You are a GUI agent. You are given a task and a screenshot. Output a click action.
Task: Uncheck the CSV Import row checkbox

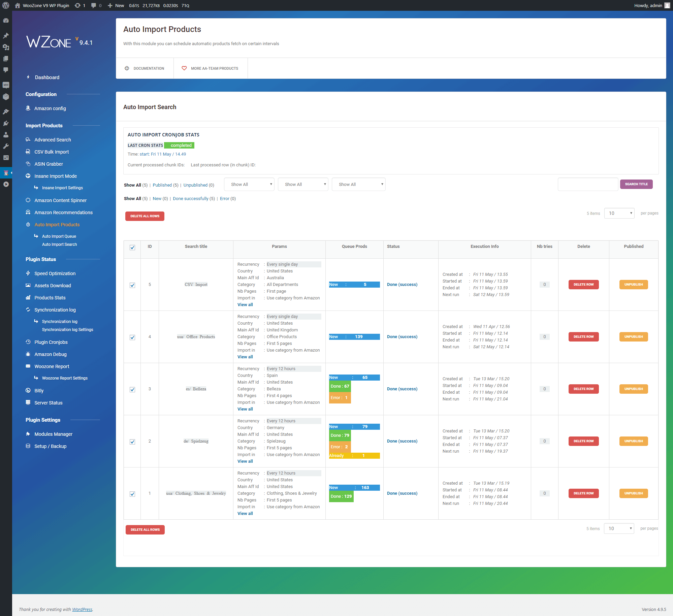132,285
